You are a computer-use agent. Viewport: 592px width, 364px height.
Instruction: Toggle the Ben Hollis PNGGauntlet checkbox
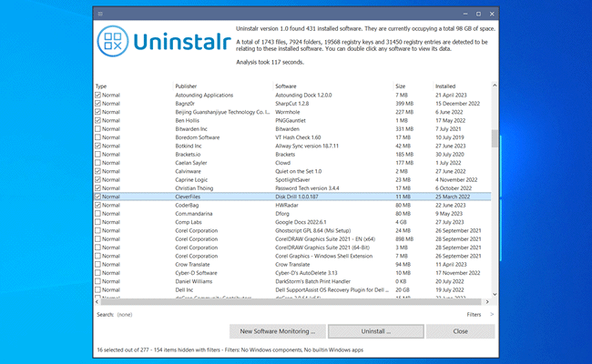(97, 120)
